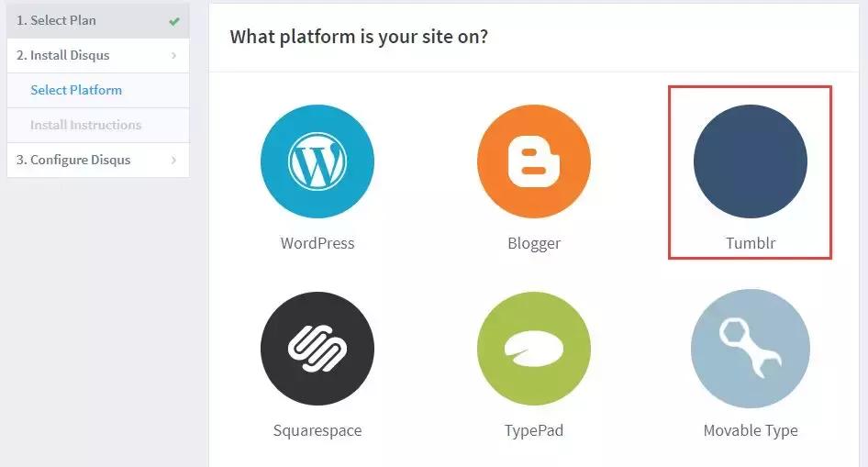Go to 2. Install Disqus step
The image size is (868, 467).
click(62, 55)
